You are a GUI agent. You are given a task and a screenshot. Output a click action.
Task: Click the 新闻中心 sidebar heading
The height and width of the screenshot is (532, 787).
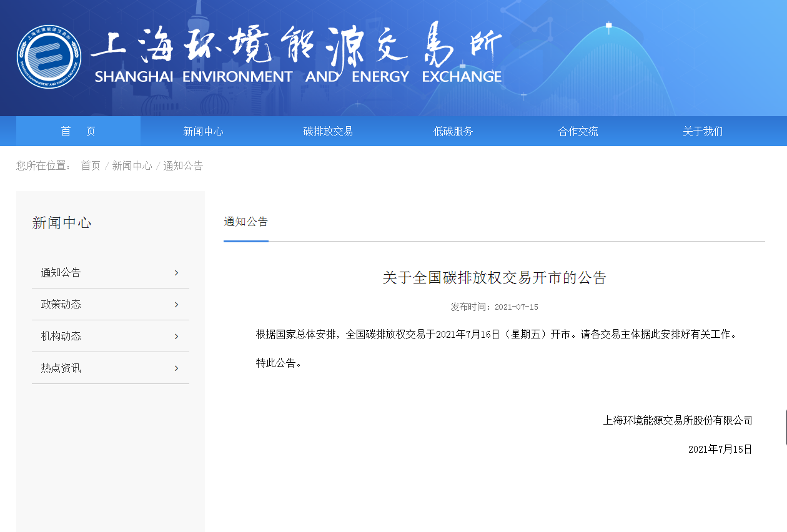(x=62, y=223)
